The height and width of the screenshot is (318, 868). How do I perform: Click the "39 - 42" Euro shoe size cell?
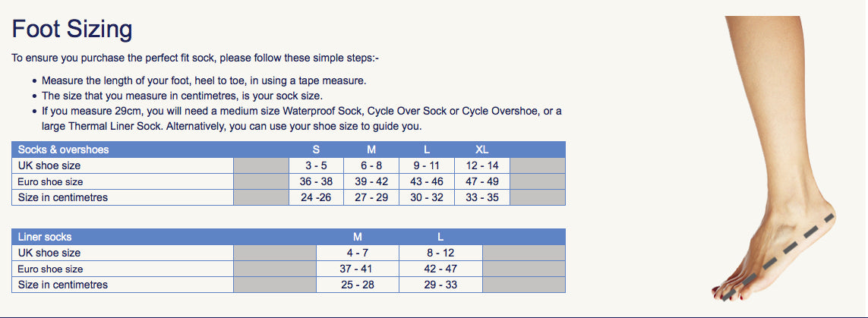(x=371, y=181)
